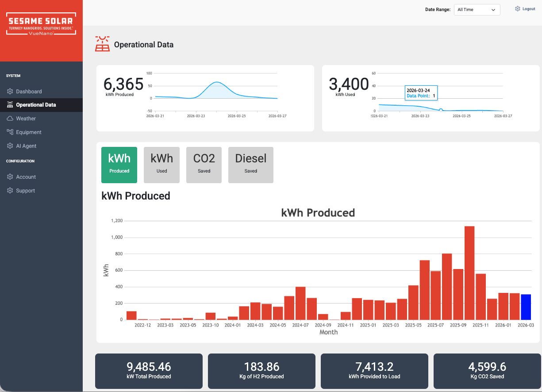Open the Account gear icon
The image size is (542, 392).
pos(10,177)
